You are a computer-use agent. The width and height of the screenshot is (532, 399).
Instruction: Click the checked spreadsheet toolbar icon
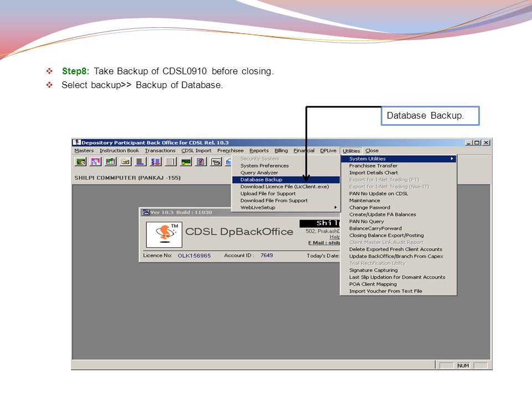point(110,162)
